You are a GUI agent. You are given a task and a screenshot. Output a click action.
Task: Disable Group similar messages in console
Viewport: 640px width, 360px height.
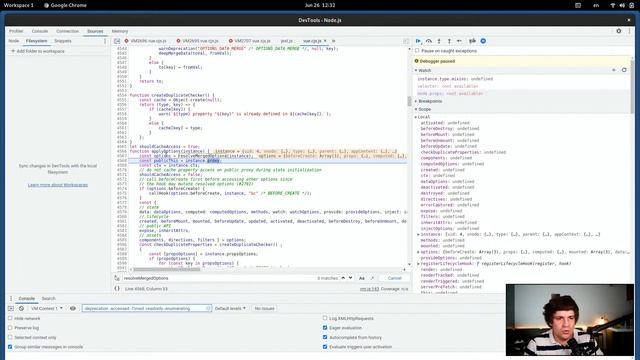coord(10,347)
